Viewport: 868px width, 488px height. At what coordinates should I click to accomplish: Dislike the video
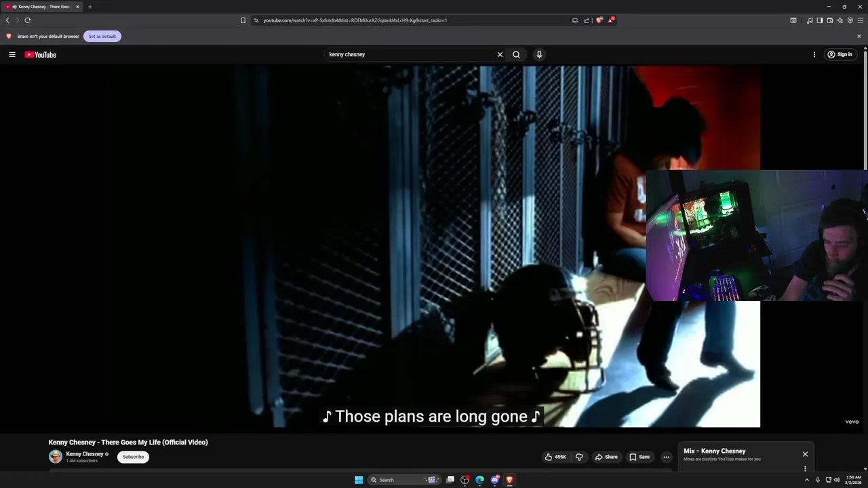pos(579,457)
